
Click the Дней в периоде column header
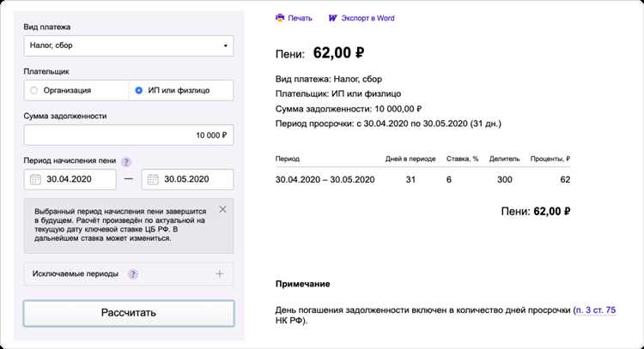(410, 159)
